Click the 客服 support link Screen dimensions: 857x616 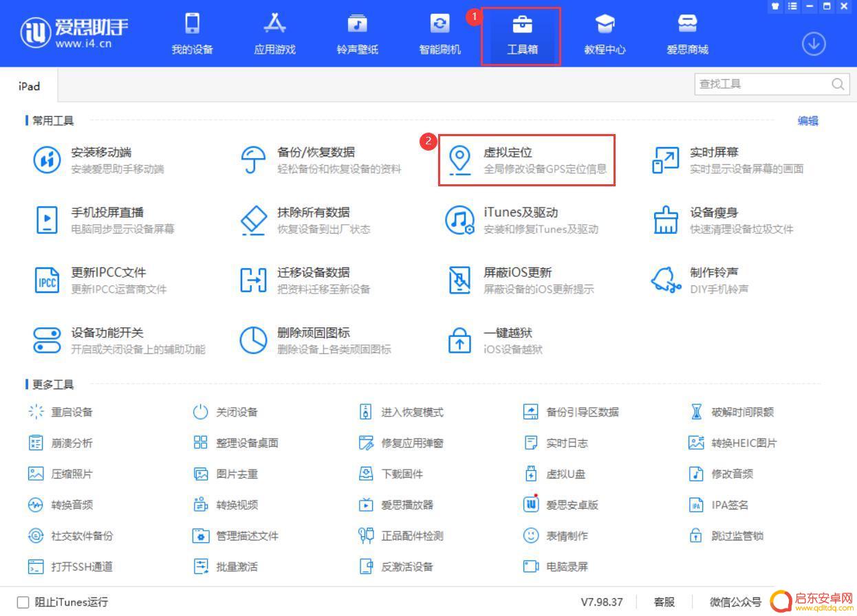coord(664,602)
